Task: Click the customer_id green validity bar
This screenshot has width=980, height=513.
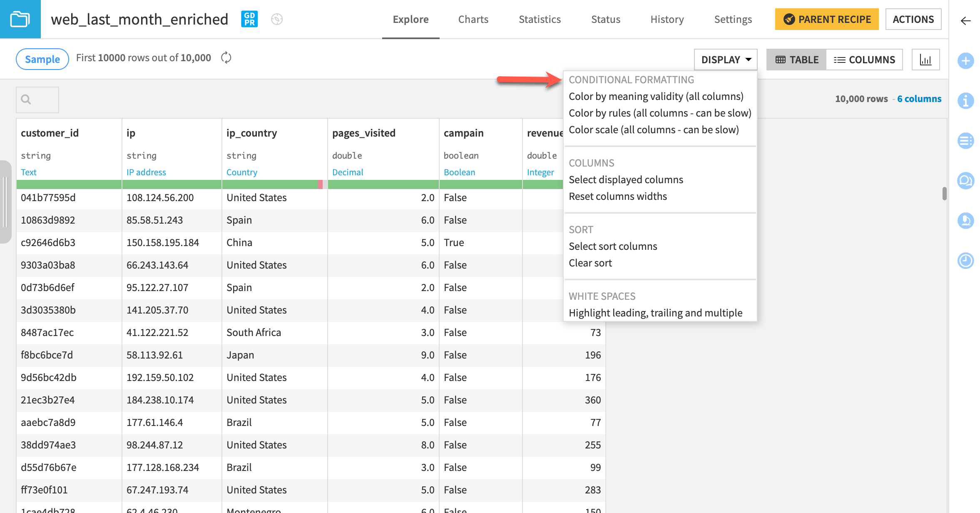Action: [x=69, y=184]
